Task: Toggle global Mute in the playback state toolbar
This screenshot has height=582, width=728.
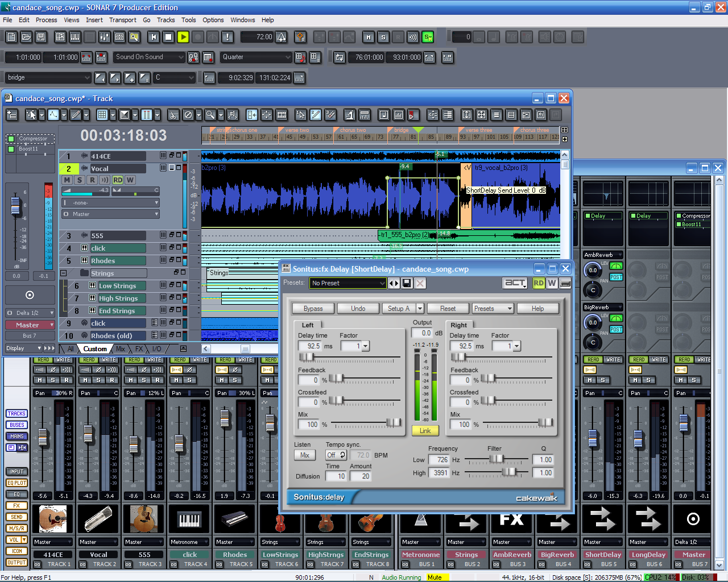Action: [x=369, y=37]
